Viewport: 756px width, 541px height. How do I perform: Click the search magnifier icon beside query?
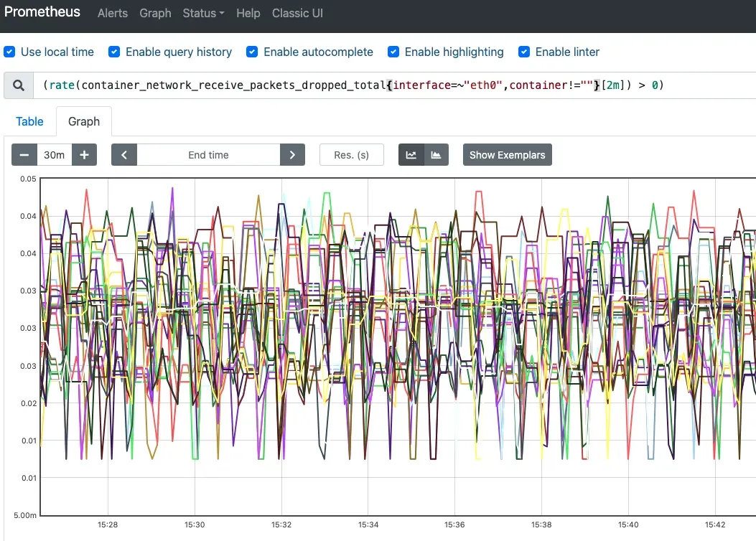pos(19,85)
